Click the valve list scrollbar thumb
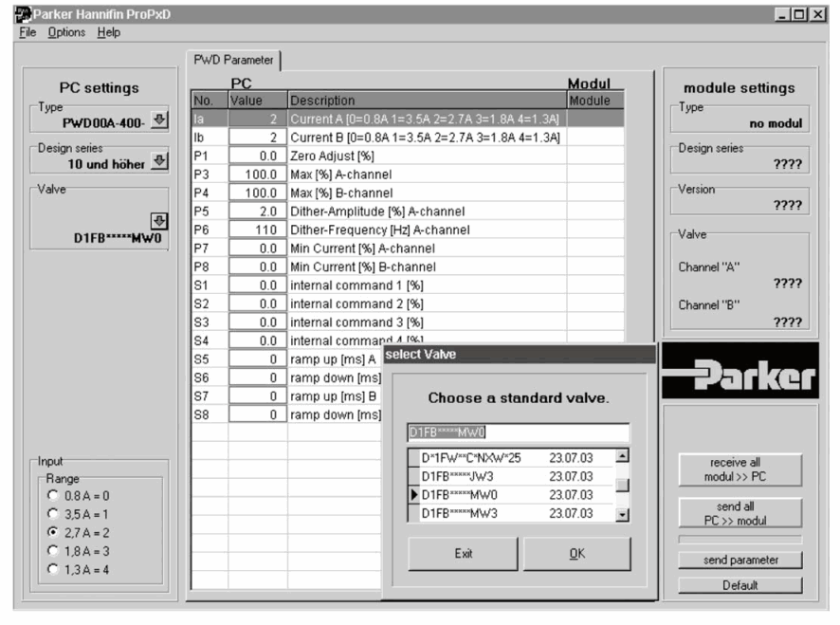The width and height of the screenshot is (840, 625). 622,485
